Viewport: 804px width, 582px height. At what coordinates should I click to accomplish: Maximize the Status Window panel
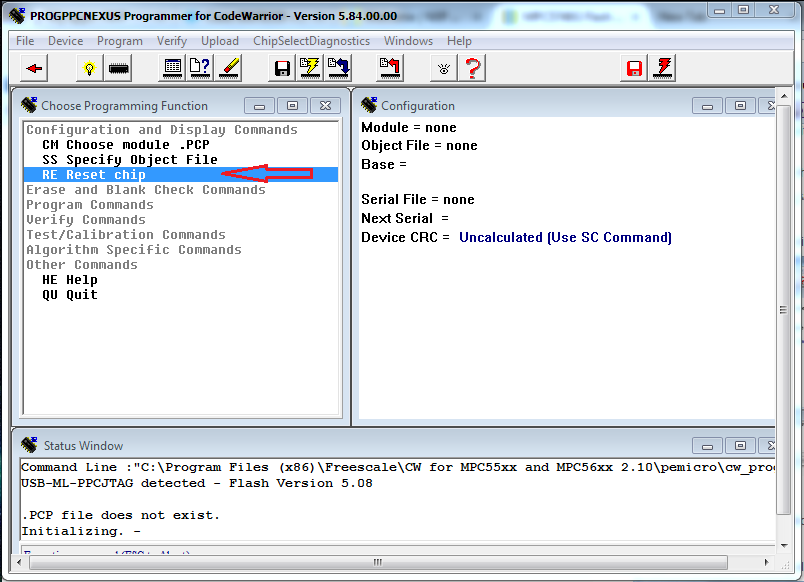coord(740,446)
